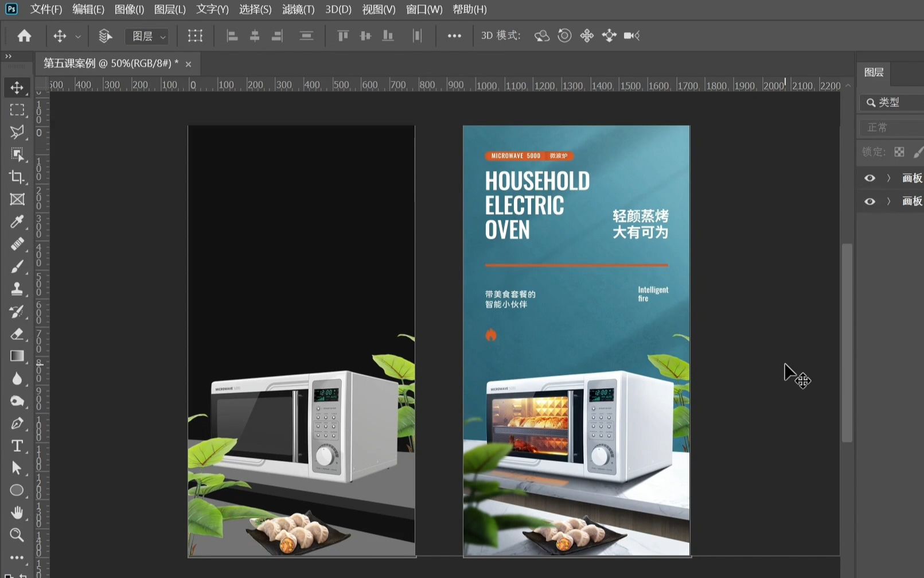
Task: Expand the collapsed toolbox double arrows
Action: pos(8,56)
